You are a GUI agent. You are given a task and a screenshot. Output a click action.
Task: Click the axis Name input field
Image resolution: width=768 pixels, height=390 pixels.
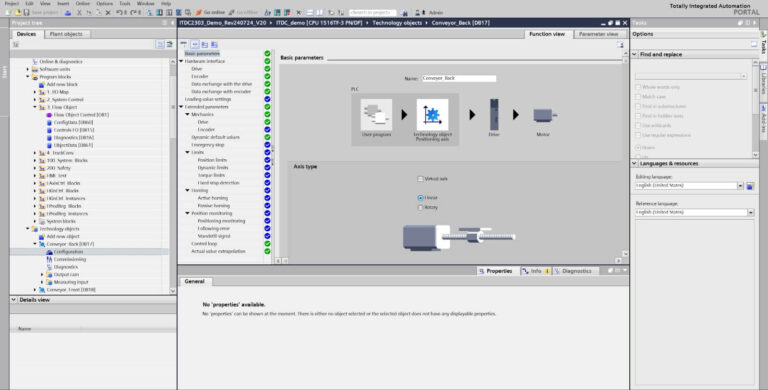coord(459,78)
